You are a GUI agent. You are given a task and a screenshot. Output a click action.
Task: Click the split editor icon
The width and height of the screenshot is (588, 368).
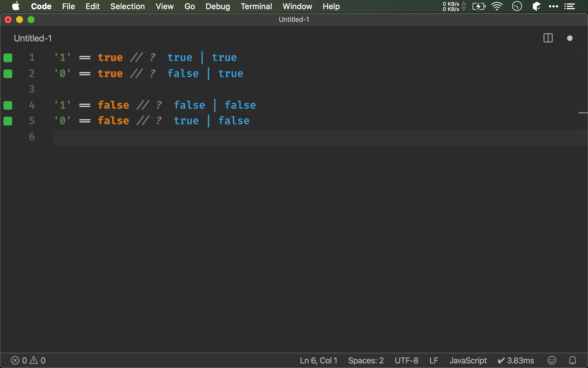point(548,38)
